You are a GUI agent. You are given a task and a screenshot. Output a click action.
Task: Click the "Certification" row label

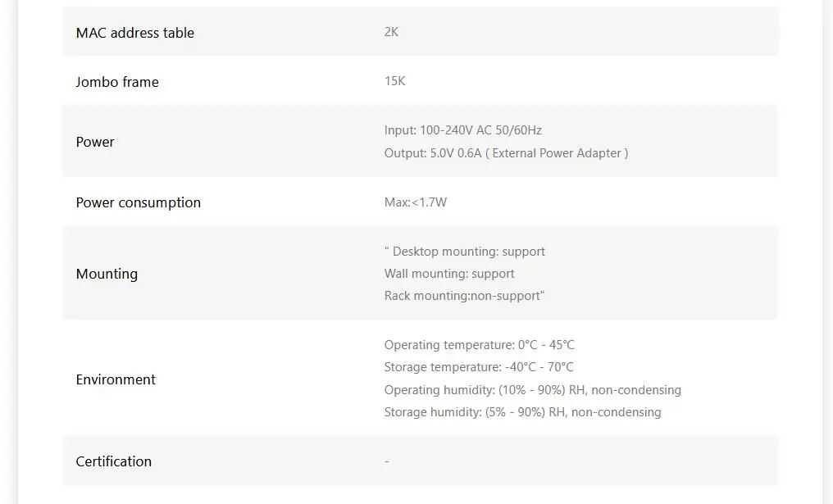tap(113, 461)
